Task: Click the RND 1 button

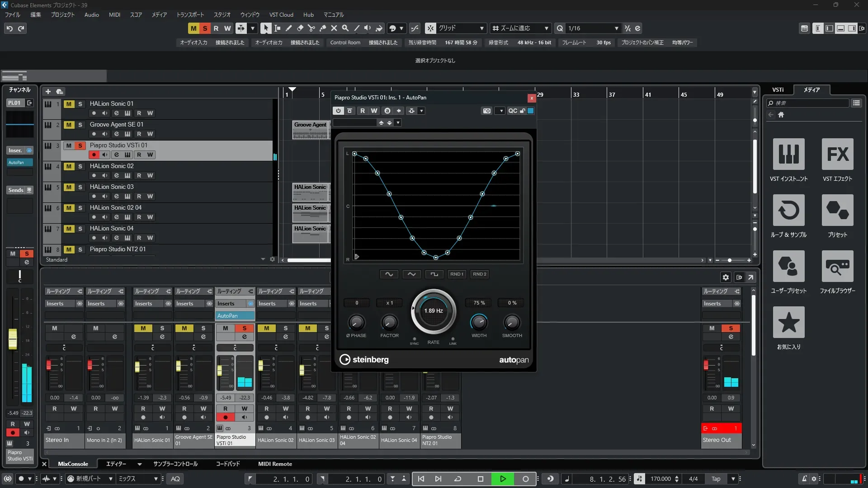Action: [x=457, y=274]
